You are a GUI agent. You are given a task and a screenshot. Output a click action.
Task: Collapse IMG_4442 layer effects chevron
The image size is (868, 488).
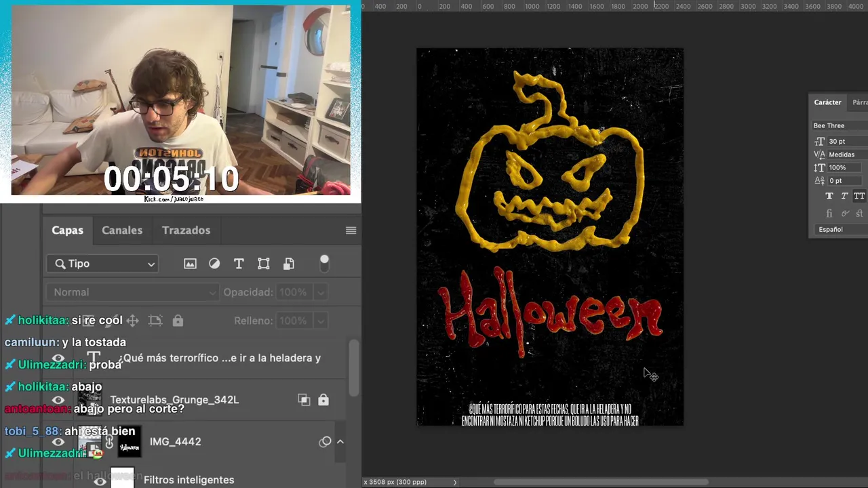pos(340,442)
